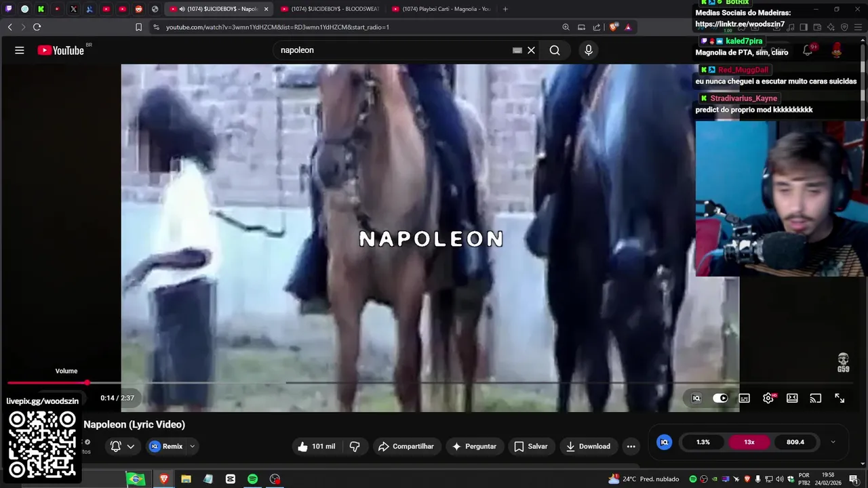
Task: Dislike the video
Action: click(x=355, y=447)
